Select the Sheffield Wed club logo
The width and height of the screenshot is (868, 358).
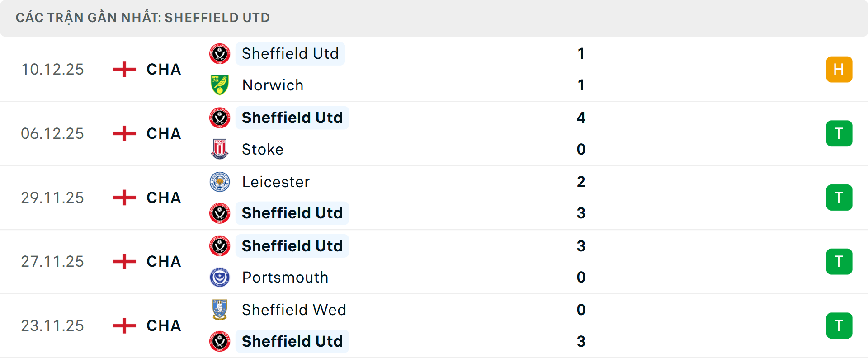point(220,310)
